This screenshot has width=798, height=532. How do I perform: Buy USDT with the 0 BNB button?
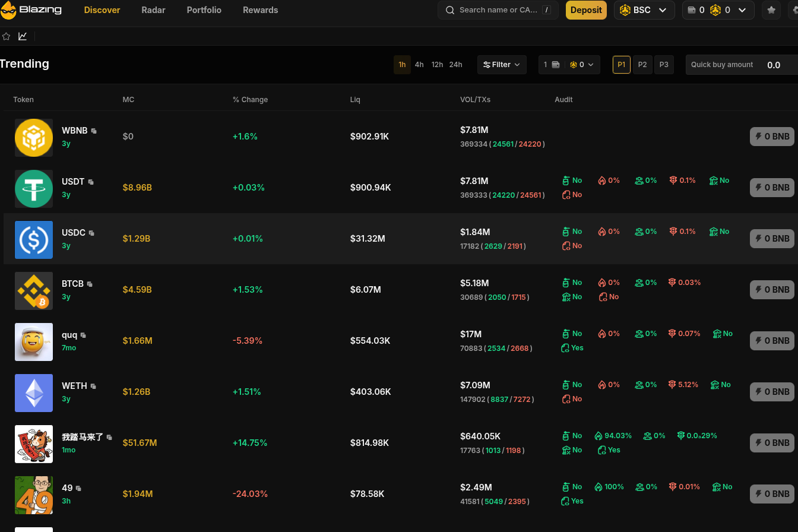point(772,187)
